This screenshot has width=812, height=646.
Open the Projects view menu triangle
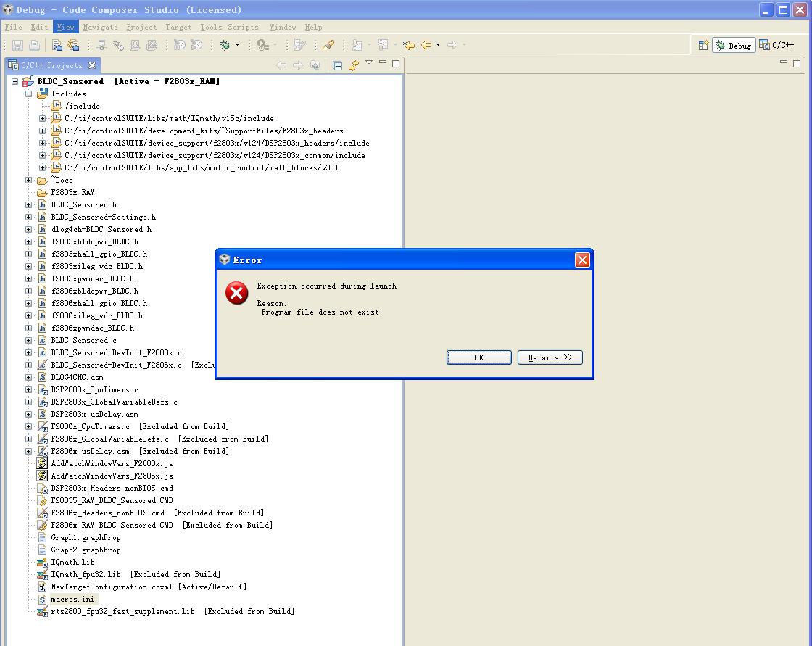(x=369, y=62)
